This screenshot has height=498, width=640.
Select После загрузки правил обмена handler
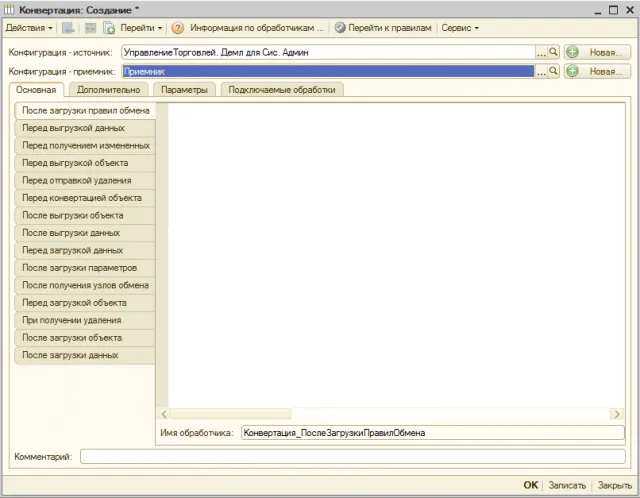(x=85, y=111)
